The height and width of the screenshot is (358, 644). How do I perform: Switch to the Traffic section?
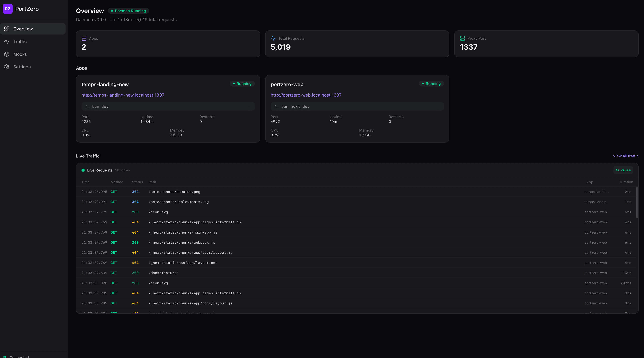(20, 41)
